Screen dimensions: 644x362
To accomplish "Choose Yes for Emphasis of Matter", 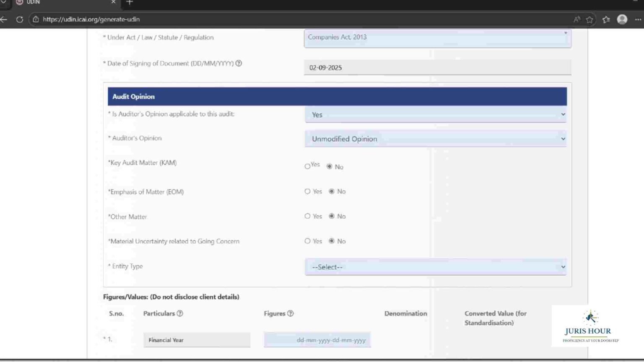I will (x=307, y=191).
